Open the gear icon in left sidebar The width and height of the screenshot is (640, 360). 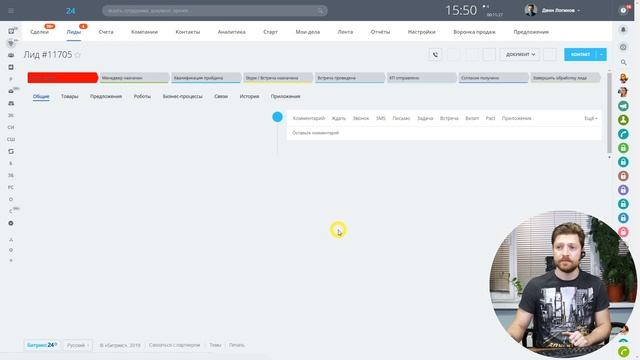pos(11,223)
